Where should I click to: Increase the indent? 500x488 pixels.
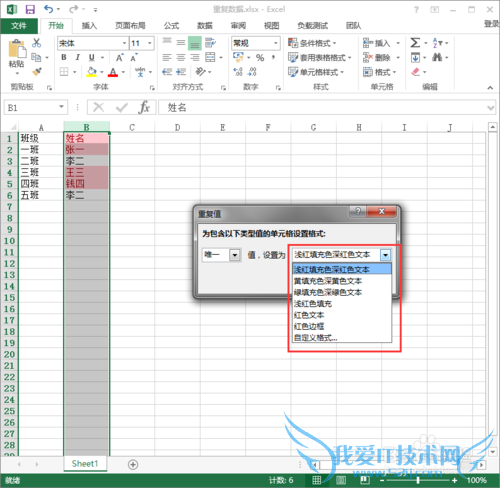coord(181,72)
